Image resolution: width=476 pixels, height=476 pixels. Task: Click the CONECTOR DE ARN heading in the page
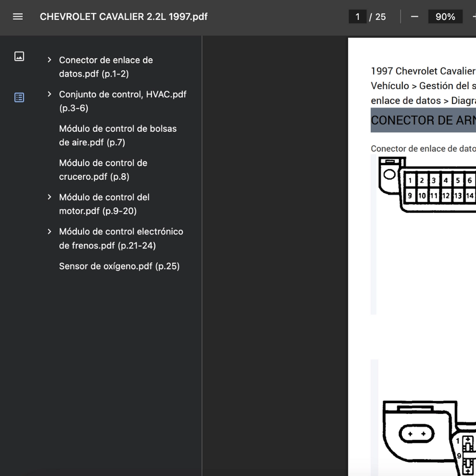point(423,120)
